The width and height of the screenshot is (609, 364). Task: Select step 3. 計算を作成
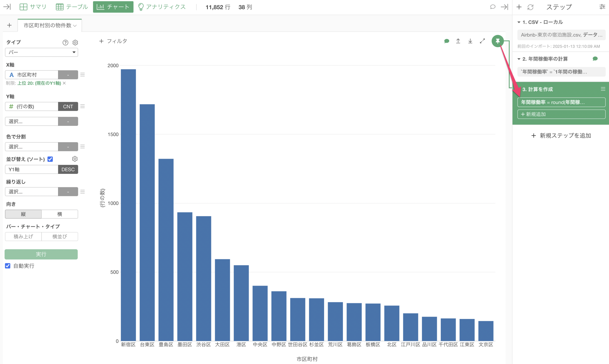point(538,89)
